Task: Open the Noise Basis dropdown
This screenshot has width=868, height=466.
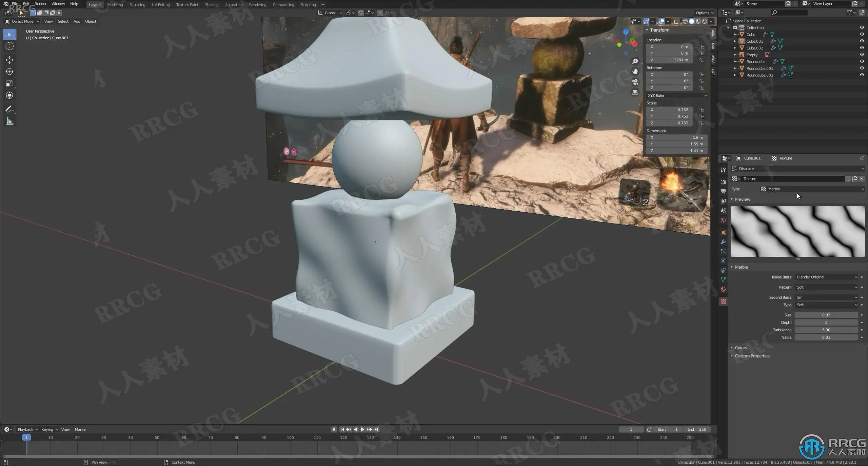Action: (x=826, y=277)
